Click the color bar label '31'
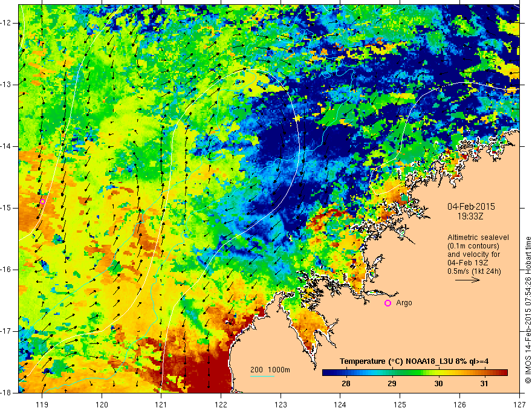 click(484, 384)
